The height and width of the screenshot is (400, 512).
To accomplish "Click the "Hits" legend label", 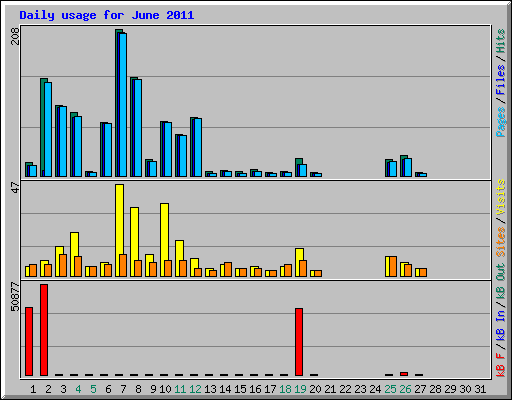I will click(501, 41).
